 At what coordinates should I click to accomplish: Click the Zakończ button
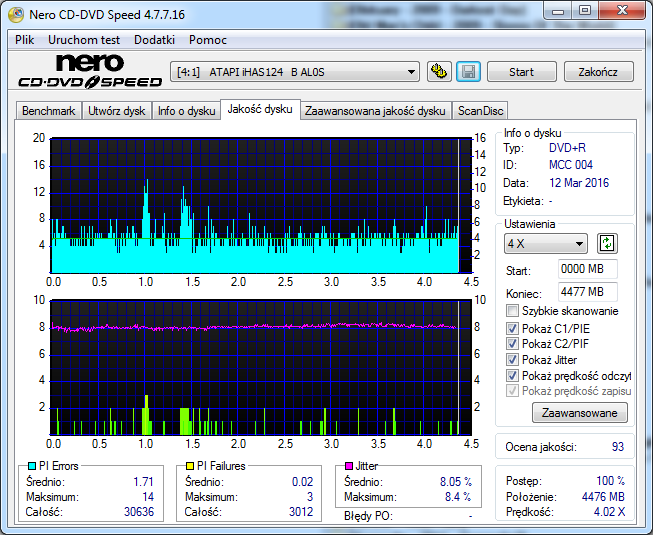click(598, 72)
